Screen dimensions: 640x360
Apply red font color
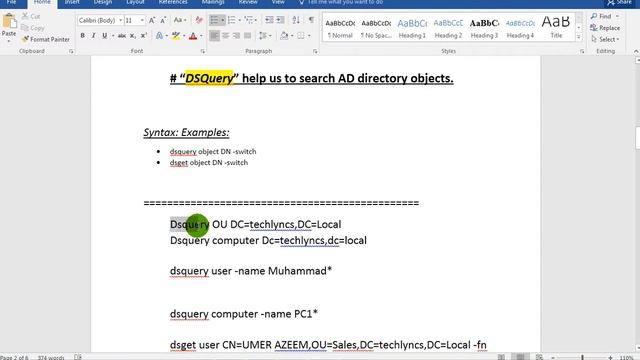pyautogui.click(x=193, y=36)
